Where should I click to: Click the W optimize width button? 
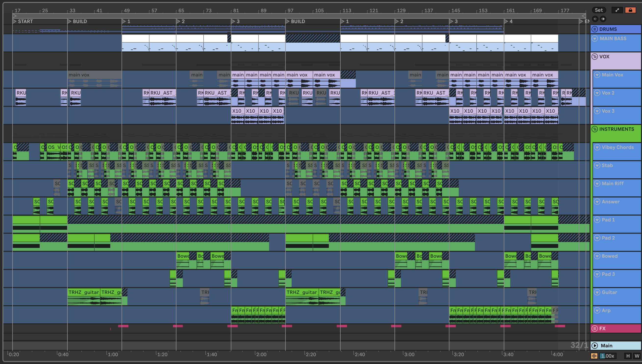pyautogui.click(x=637, y=356)
